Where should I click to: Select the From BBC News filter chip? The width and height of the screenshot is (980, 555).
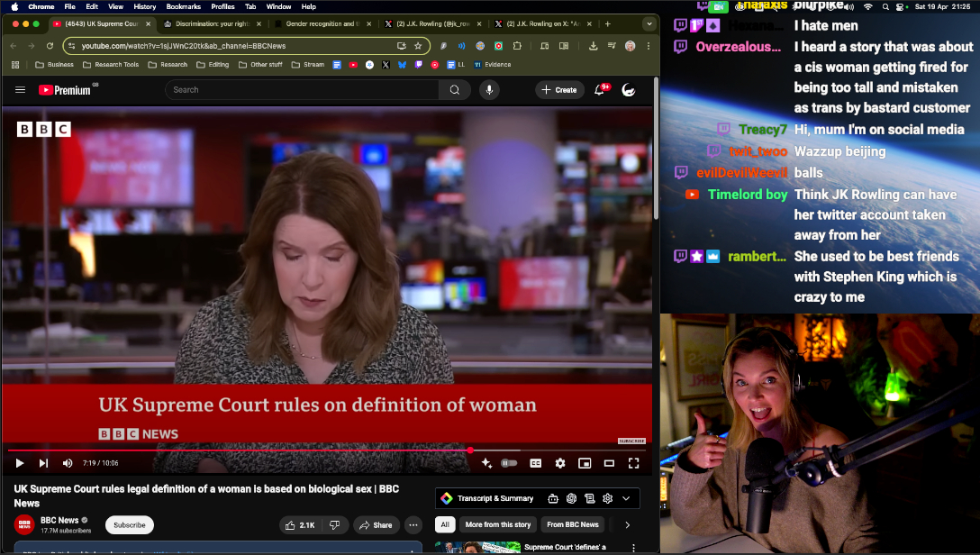click(572, 524)
